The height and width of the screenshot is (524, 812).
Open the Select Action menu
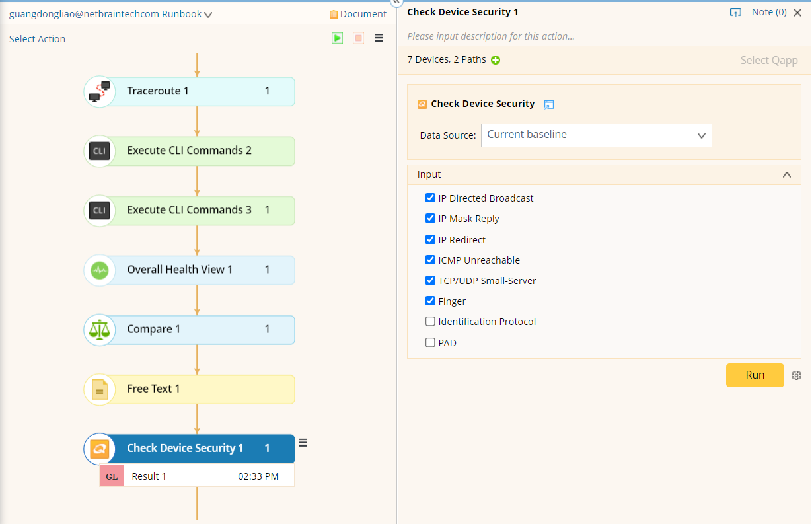(x=37, y=38)
